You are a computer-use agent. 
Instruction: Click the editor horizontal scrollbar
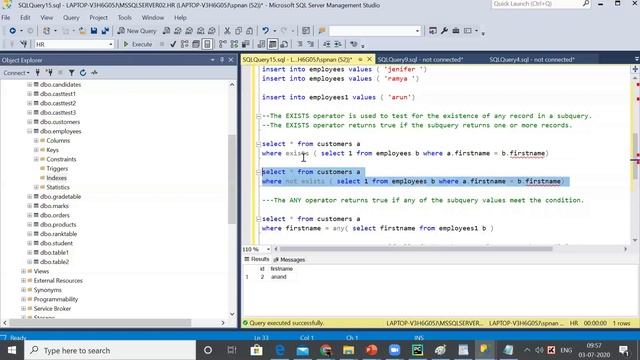416,249
